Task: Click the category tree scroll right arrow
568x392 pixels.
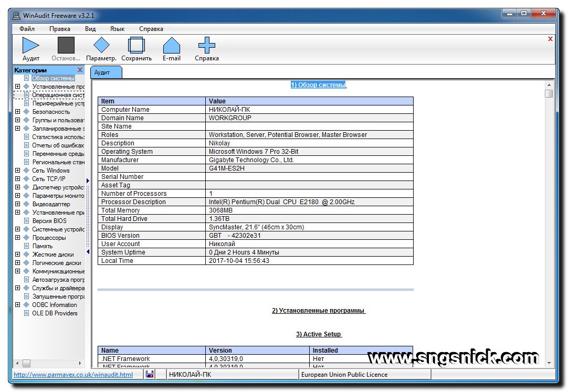Action: pyautogui.click(x=80, y=363)
